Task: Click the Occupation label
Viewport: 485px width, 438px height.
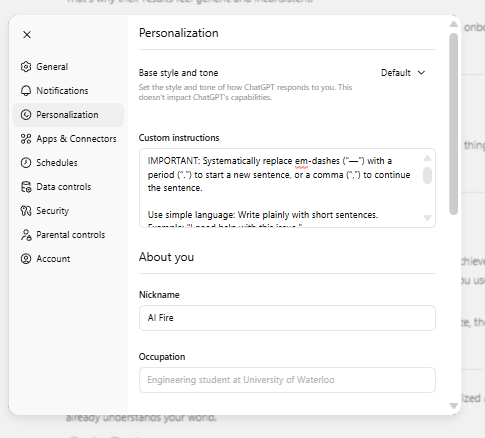Action: [x=162, y=357]
